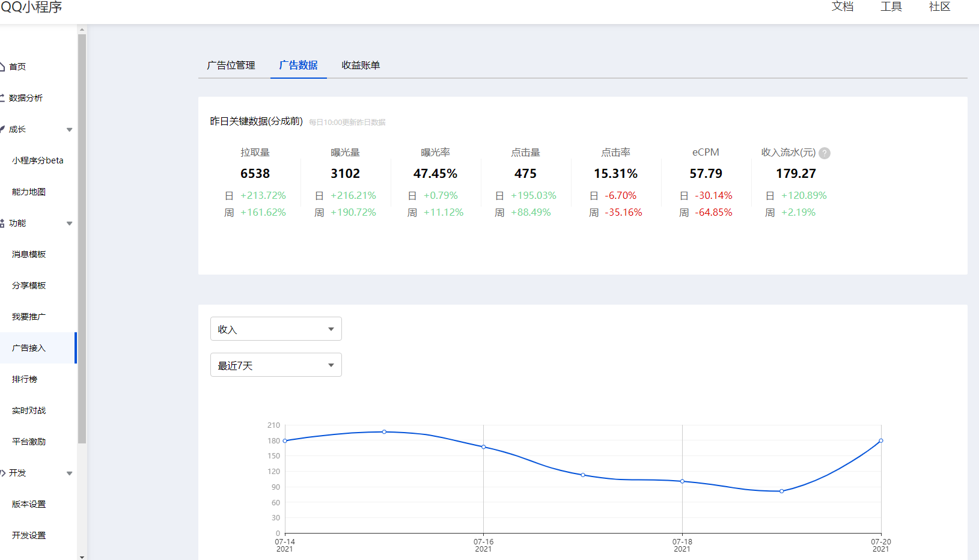Viewport: 979px width, 560px height.
Task: Switch to the 广告位管理 tab
Action: click(231, 65)
